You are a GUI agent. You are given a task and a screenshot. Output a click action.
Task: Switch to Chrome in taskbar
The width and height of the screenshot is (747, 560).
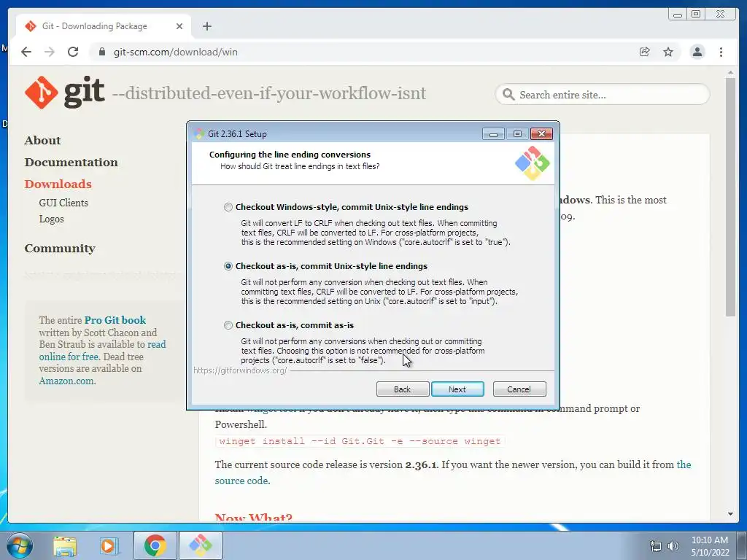point(155,545)
